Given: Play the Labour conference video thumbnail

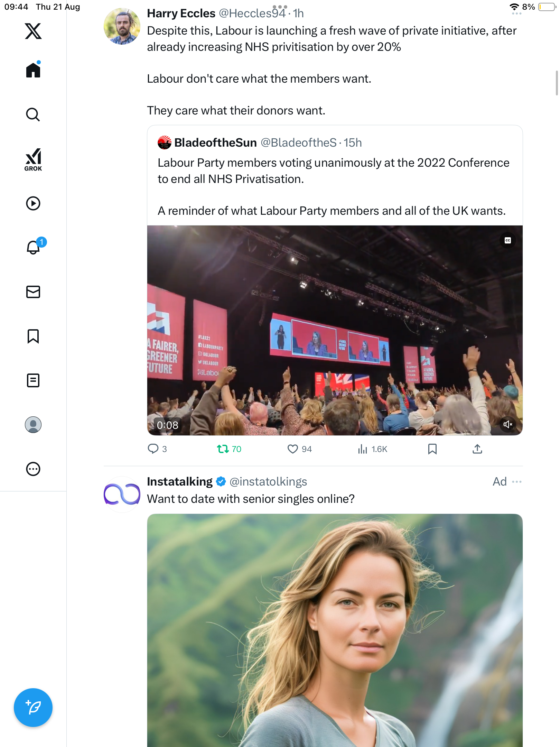Looking at the screenshot, I should click(335, 330).
